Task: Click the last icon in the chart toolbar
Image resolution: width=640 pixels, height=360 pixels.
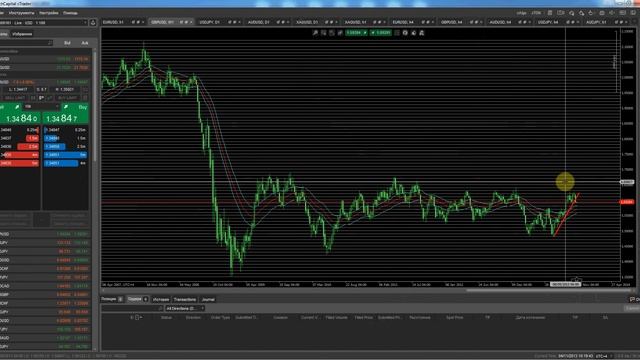Action: (x=422, y=33)
